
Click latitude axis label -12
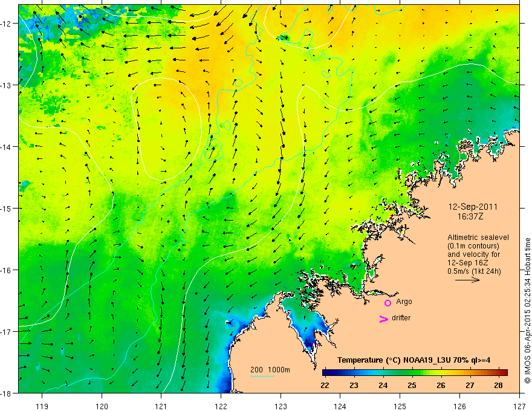point(7,24)
